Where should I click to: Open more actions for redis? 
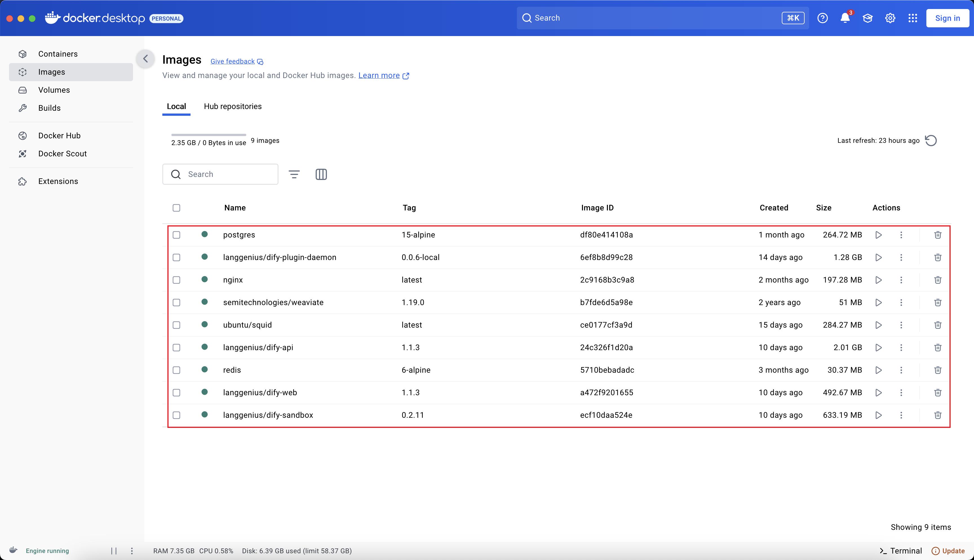pyautogui.click(x=901, y=370)
